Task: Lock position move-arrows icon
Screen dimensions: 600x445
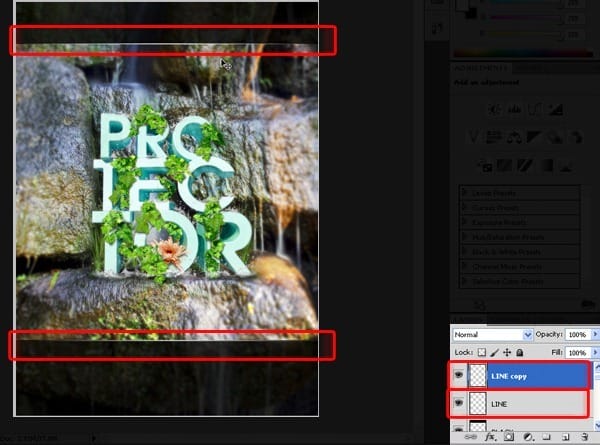Action: point(507,352)
